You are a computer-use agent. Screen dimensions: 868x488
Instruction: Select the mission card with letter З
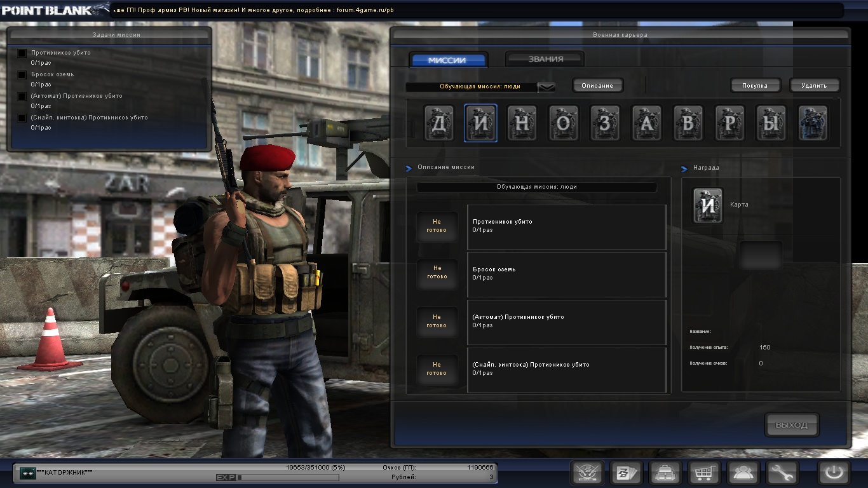[605, 123]
